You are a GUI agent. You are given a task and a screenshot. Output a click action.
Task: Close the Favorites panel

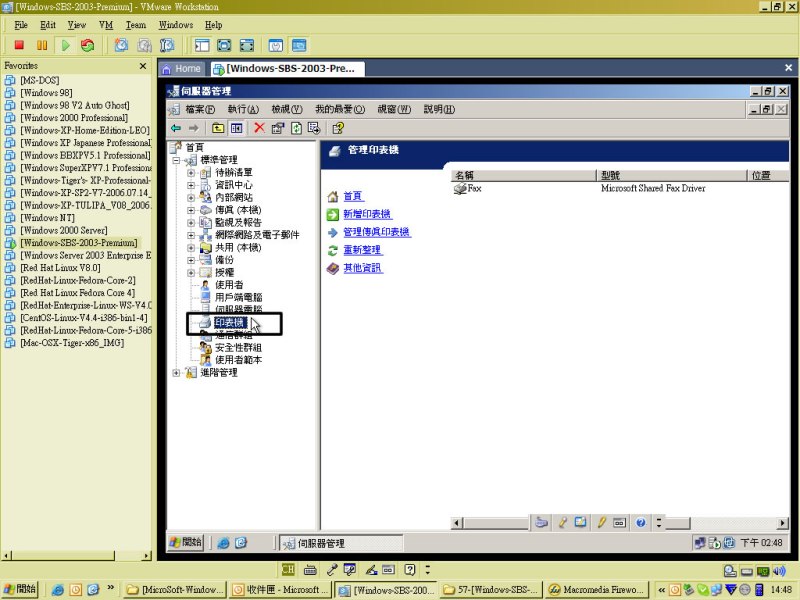point(143,66)
